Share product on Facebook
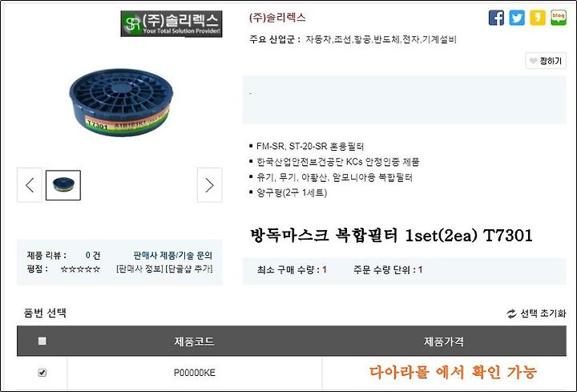577x392 pixels. tap(496, 18)
